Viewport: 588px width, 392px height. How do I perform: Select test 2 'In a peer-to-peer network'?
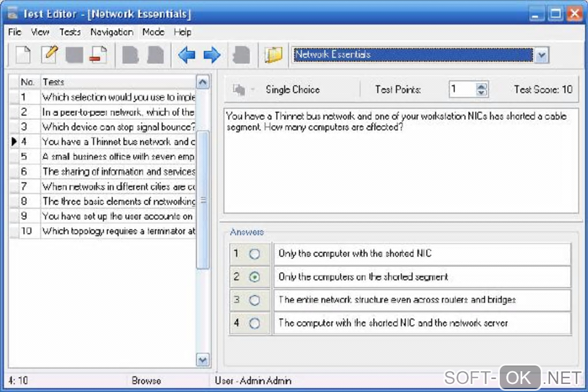pyautogui.click(x=119, y=112)
